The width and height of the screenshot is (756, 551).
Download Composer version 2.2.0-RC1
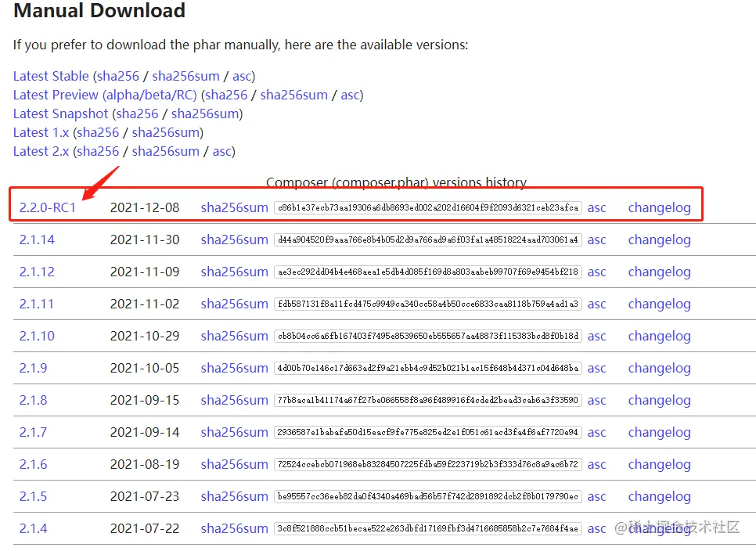click(48, 207)
